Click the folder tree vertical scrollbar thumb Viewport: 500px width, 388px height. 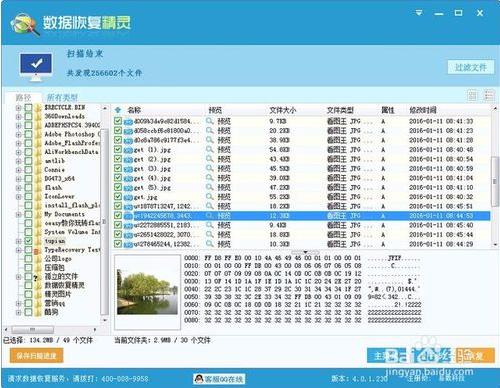104,222
